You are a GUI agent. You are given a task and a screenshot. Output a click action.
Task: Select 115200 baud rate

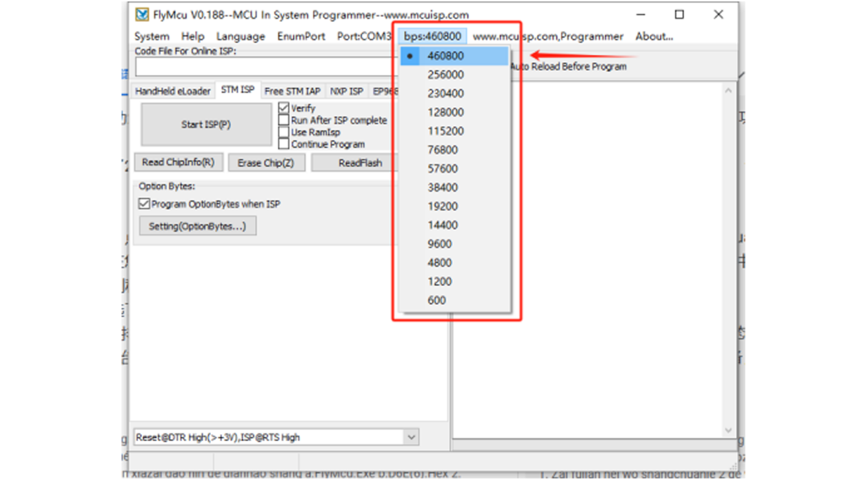455,131
